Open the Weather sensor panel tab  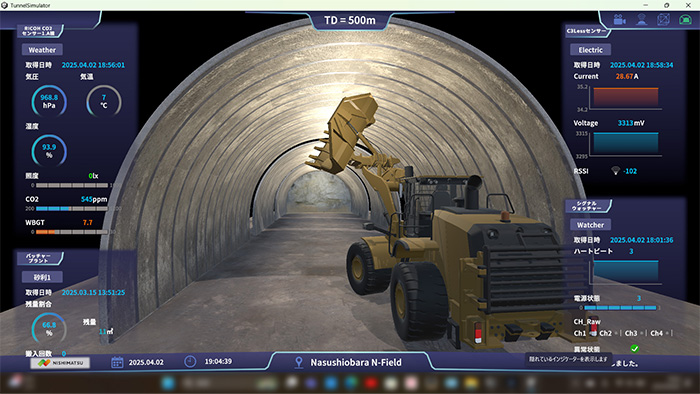tap(42, 50)
